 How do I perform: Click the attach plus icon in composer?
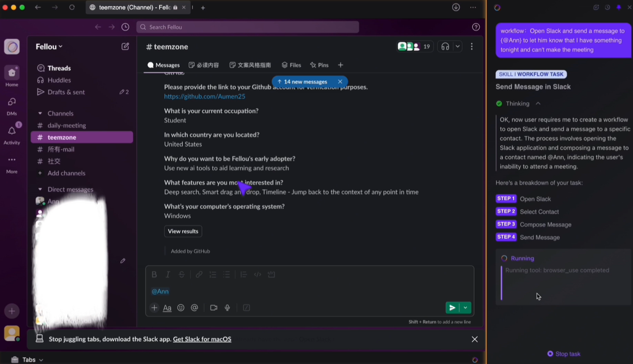[x=154, y=308]
